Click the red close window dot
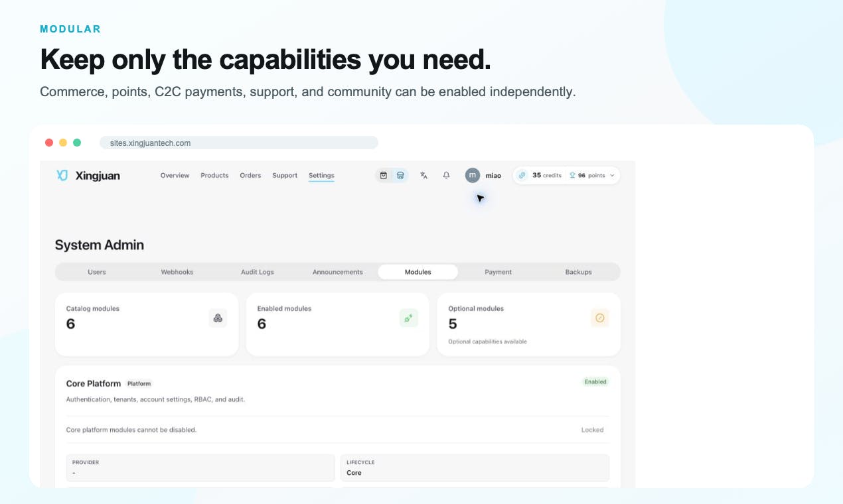The width and height of the screenshot is (843, 504). click(x=49, y=143)
